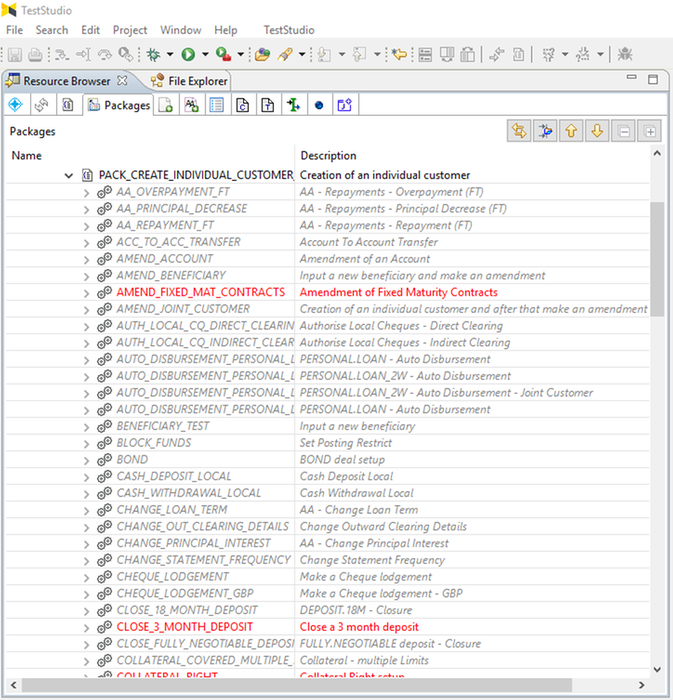
Task: Select the Packages tab
Action: [x=118, y=105]
